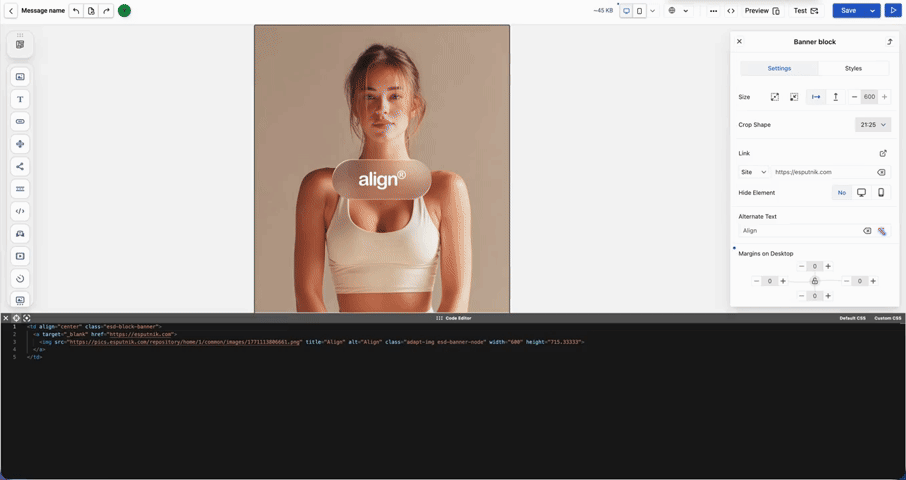This screenshot has width=906, height=480.
Task: Click the undo arrow in top toolbar
Action: 76,11
